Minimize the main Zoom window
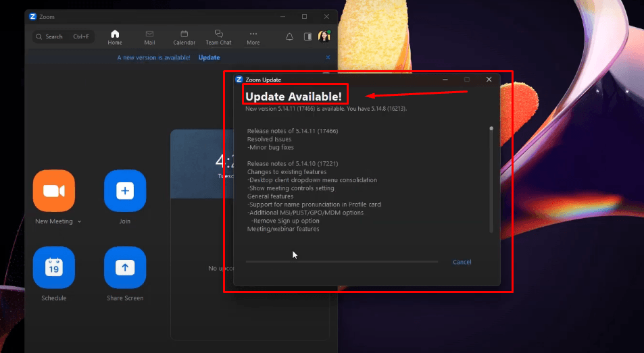This screenshot has height=353, width=644. click(x=282, y=16)
